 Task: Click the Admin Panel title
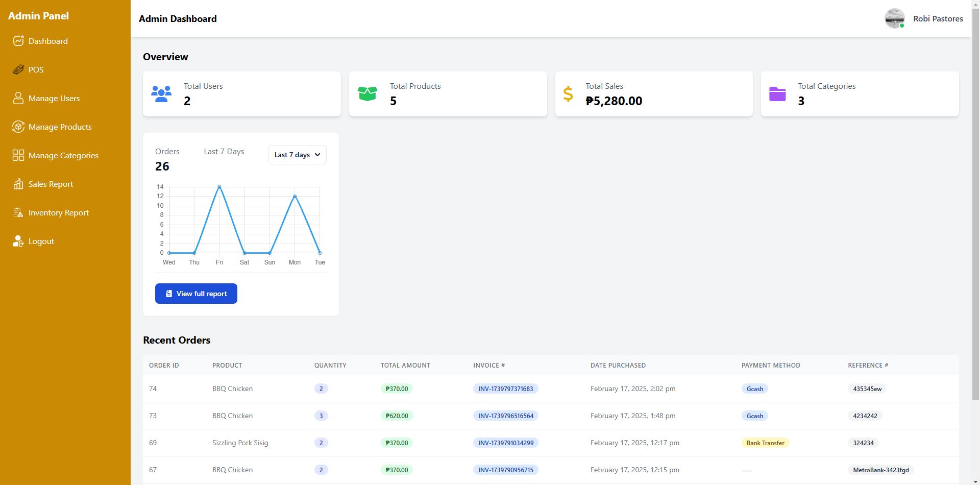point(38,16)
